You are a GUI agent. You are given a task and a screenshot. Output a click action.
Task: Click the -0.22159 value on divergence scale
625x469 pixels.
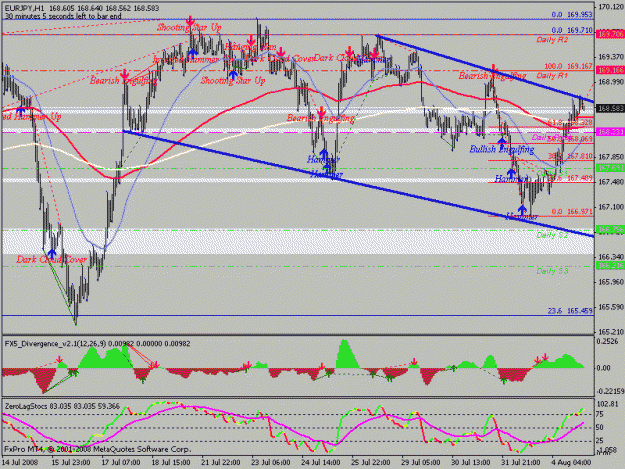point(609,391)
